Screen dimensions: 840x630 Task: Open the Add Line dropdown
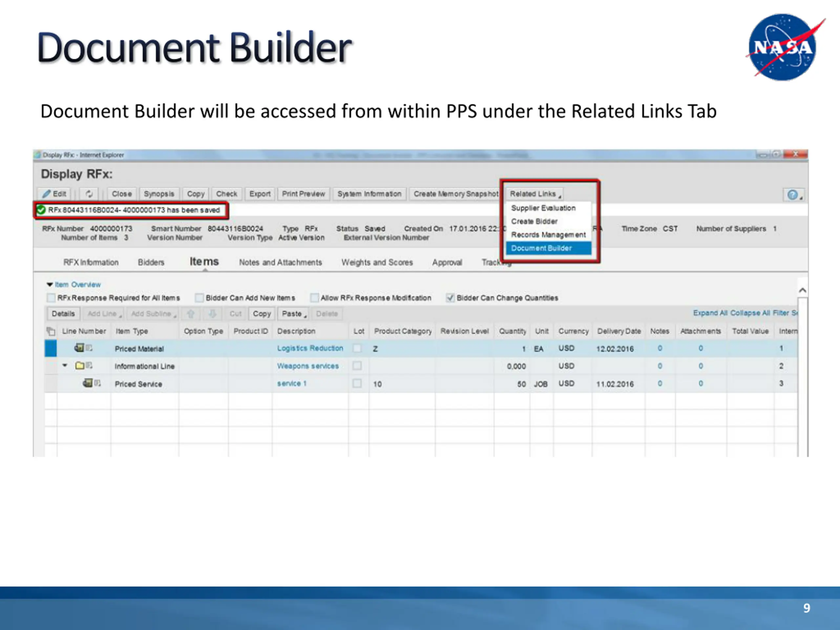coord(104,314)
